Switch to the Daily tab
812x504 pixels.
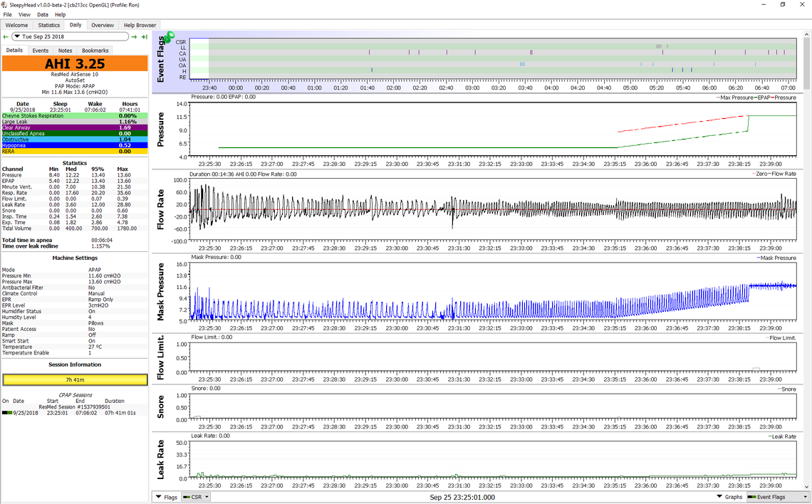click(76, 25)
